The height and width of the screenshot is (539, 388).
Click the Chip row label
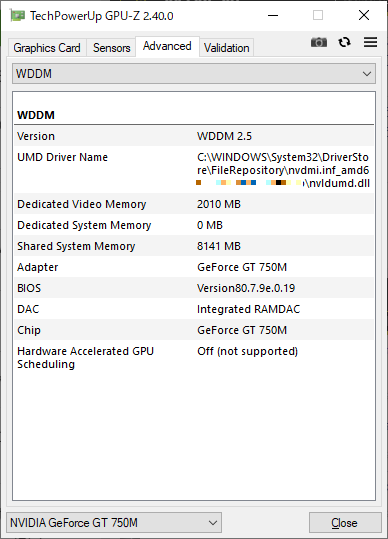[29, 330]
